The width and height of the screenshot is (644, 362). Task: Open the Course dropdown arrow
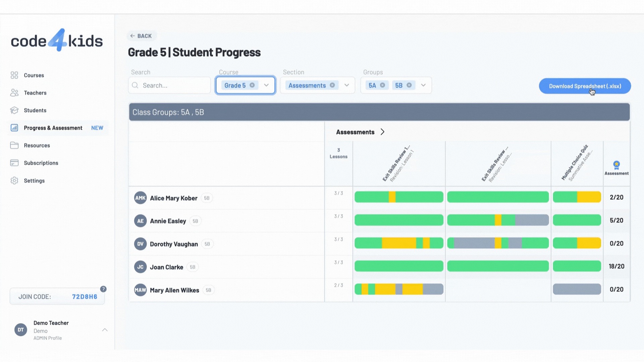click(266, 85)
